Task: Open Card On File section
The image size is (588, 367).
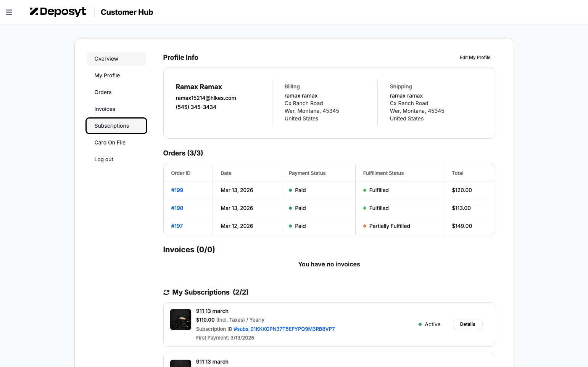Action: [x=116, y=143]
